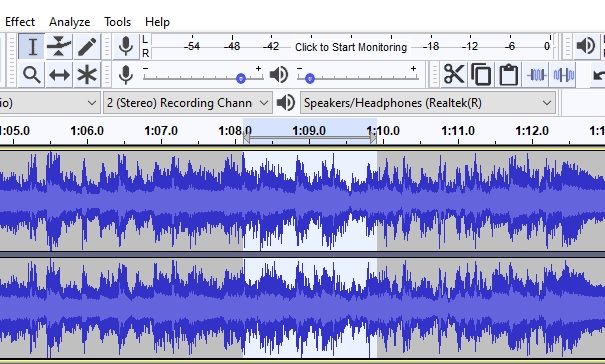Click the recording volume microphone icon

tap(126, 74)
